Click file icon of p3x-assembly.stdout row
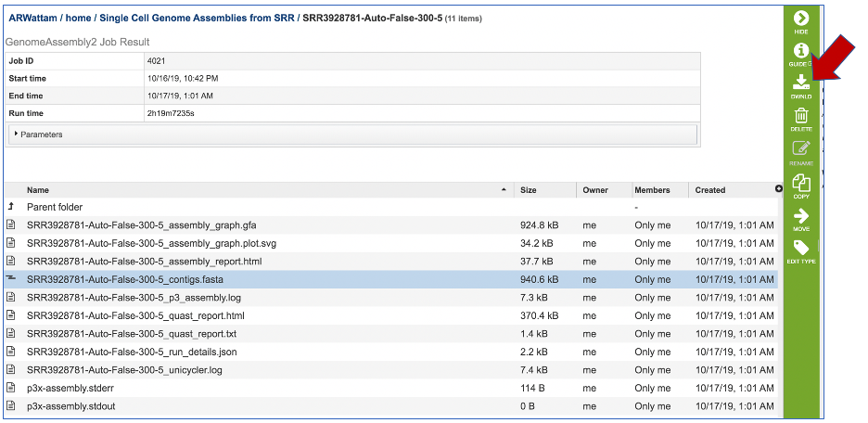Screen dimensions: 868x423 10,405
